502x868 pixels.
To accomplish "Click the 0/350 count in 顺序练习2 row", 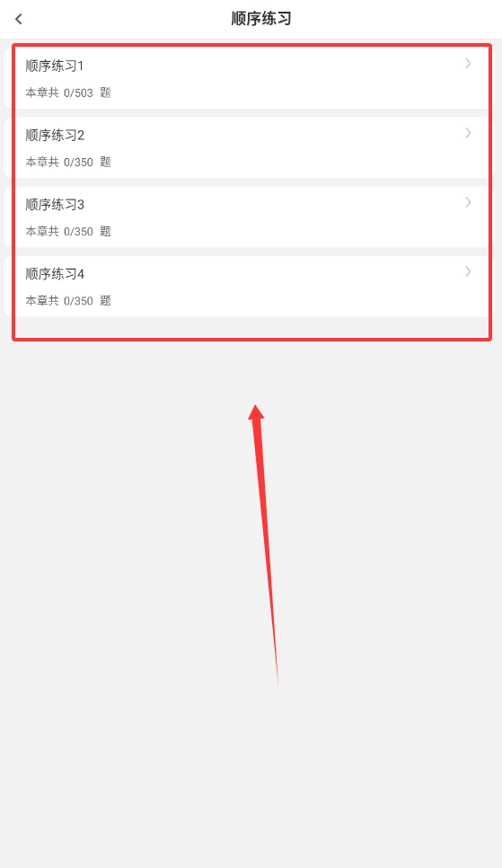I will 78,163.
